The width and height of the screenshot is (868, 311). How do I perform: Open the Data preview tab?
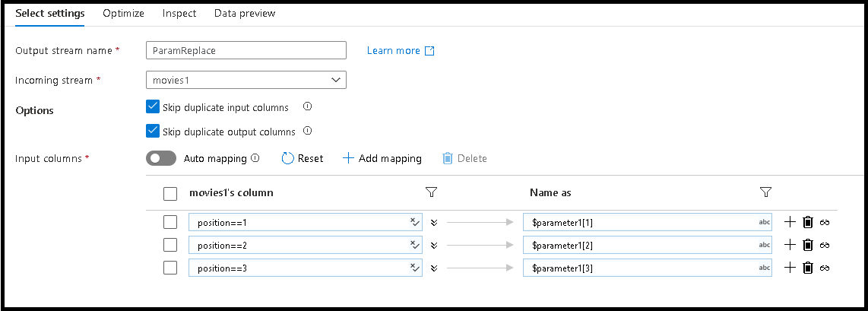pyautogui.click(x=245, y=13)
